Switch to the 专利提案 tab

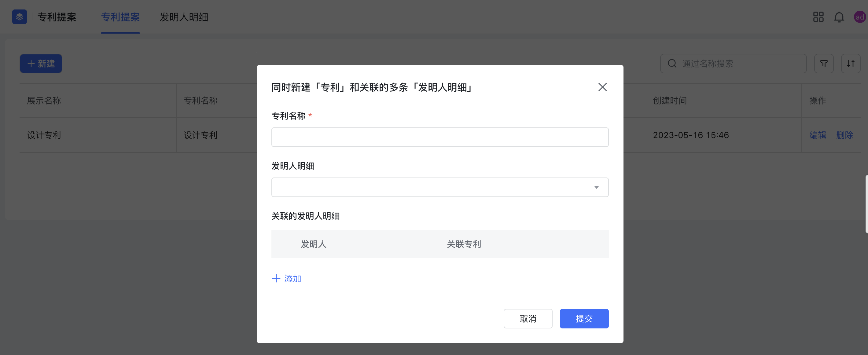(x=120, y=17)
